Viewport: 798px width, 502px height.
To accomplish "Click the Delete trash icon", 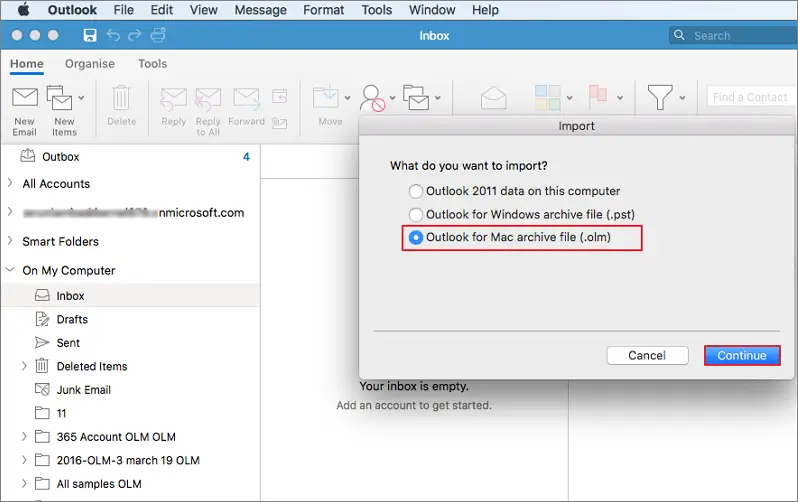I will [121, 98].
